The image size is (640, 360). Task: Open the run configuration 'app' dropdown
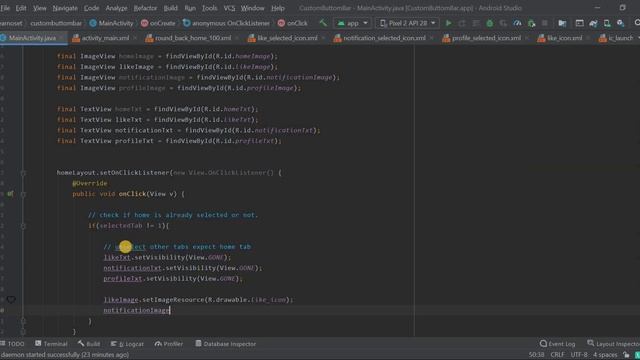tap(353, 23)
